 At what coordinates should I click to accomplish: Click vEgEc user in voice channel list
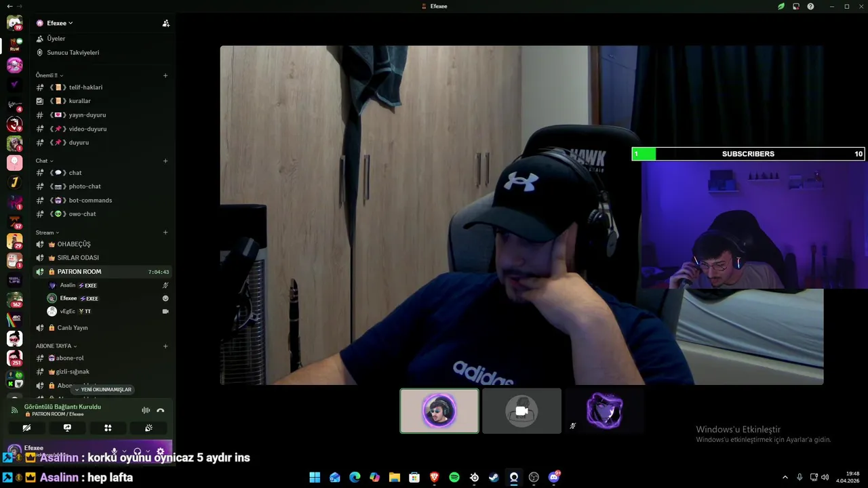point(108,311)
